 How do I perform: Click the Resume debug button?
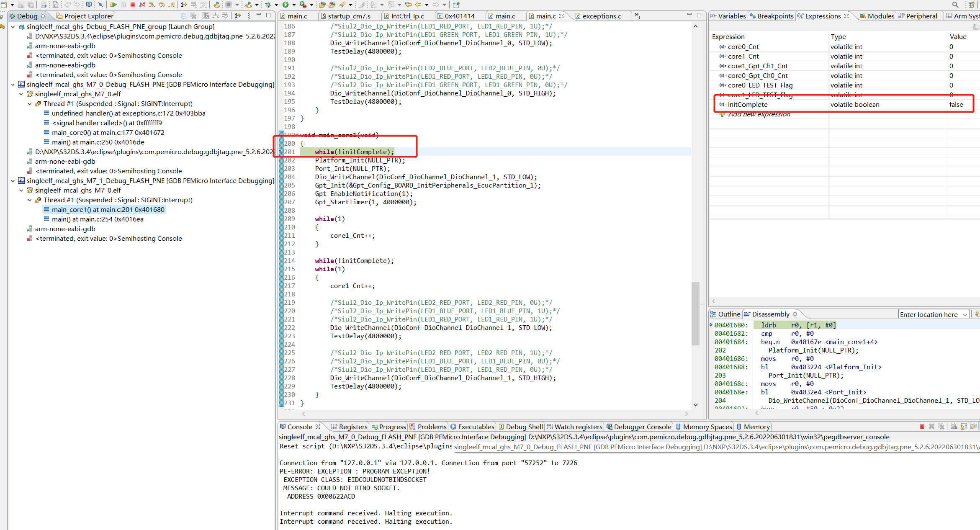click(113, 5)
